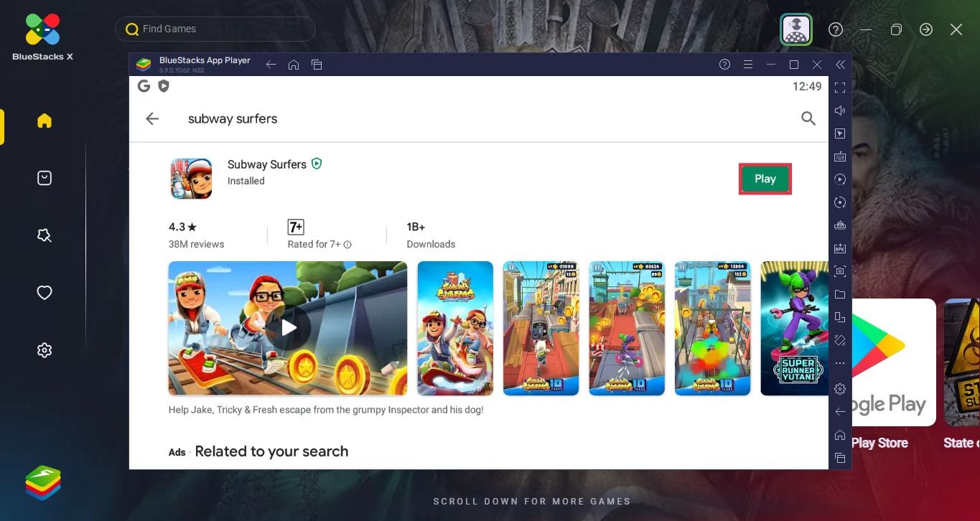Click the 12:49 clock in status bar
Viewport: 980px width, 521px height.
click(x=806, y=86)
